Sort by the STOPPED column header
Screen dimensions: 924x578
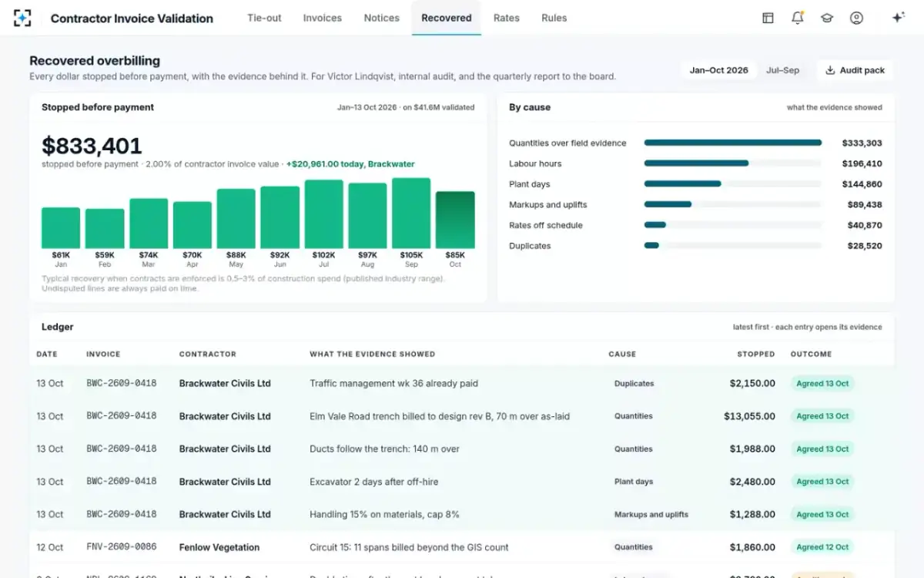755,355
